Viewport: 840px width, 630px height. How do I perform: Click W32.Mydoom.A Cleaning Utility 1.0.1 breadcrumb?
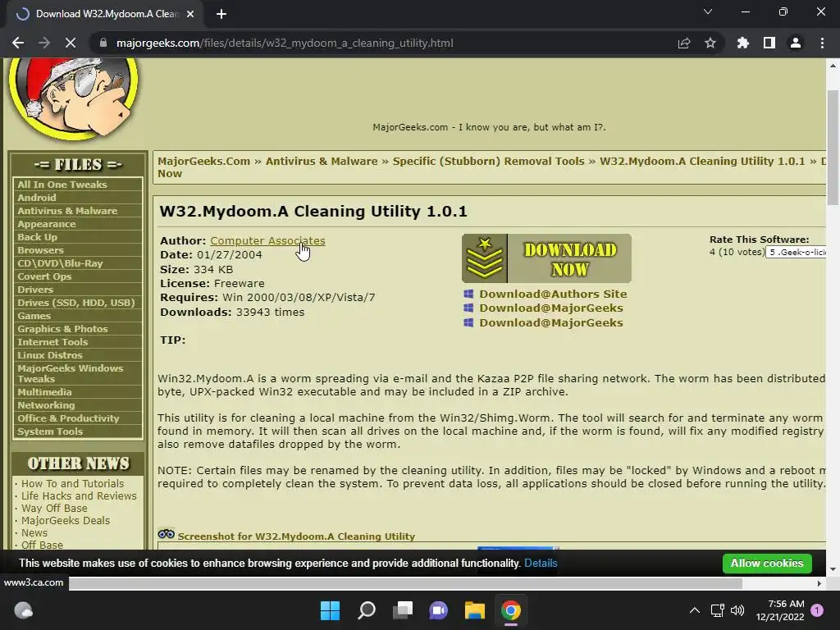702,162
